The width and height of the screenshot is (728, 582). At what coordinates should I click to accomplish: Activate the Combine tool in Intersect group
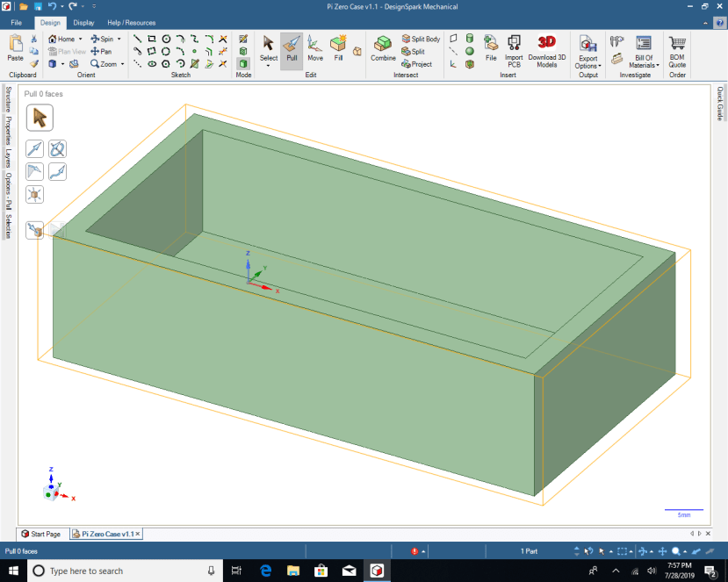(382, 50)
